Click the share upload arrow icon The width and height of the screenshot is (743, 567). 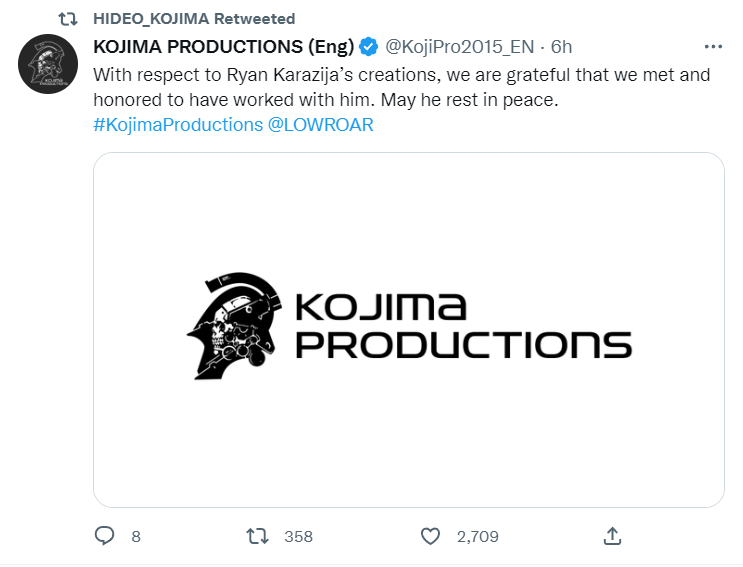click(612, 536)
